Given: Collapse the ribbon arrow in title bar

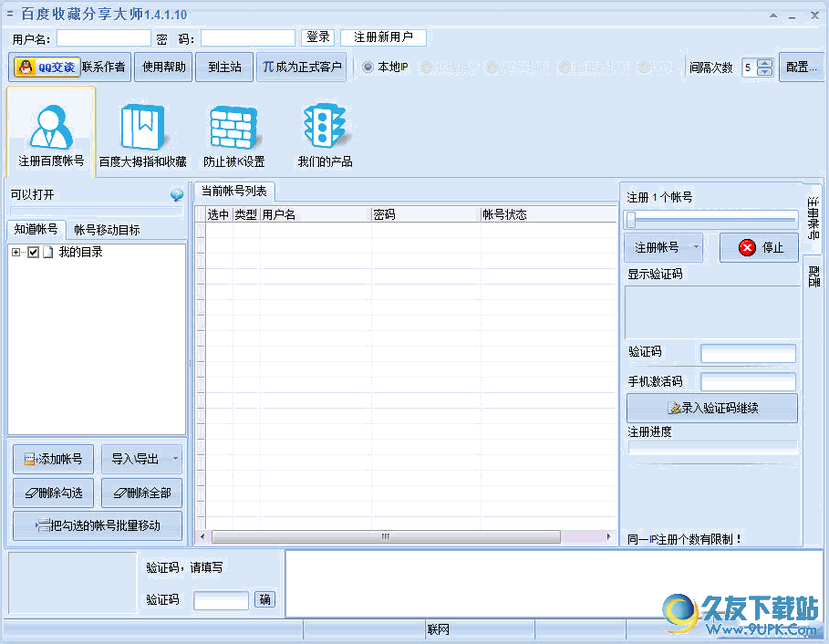Looking at the screenshot, I should pyautogui.click(x=773, y=16).
